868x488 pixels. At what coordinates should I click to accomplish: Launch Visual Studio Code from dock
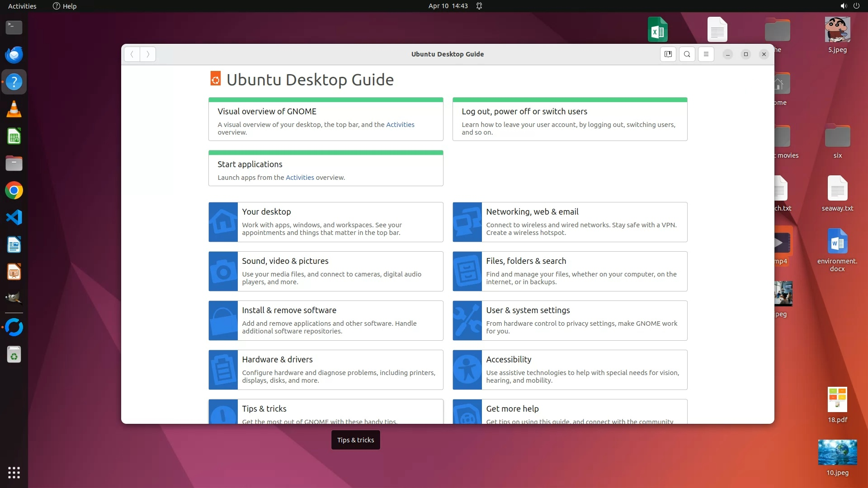pyautogui.click(x=14, y=217)
